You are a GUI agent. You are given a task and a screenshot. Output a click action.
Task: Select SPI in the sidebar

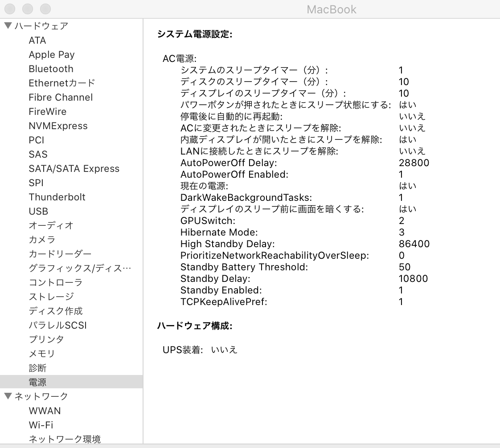pyautogui.click(x=36, y=183)
